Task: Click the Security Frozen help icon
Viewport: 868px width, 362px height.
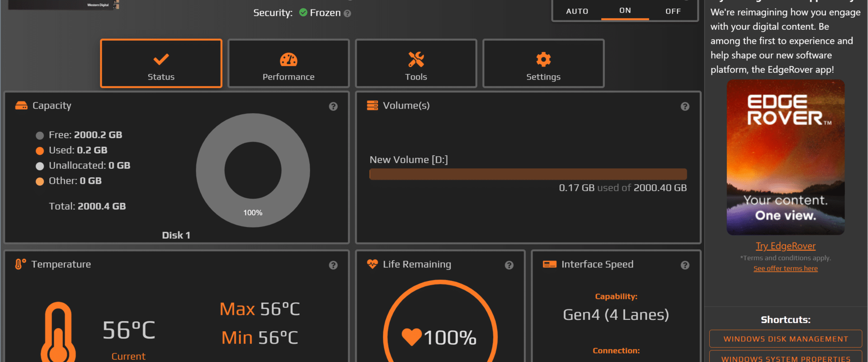Action: 347,14
